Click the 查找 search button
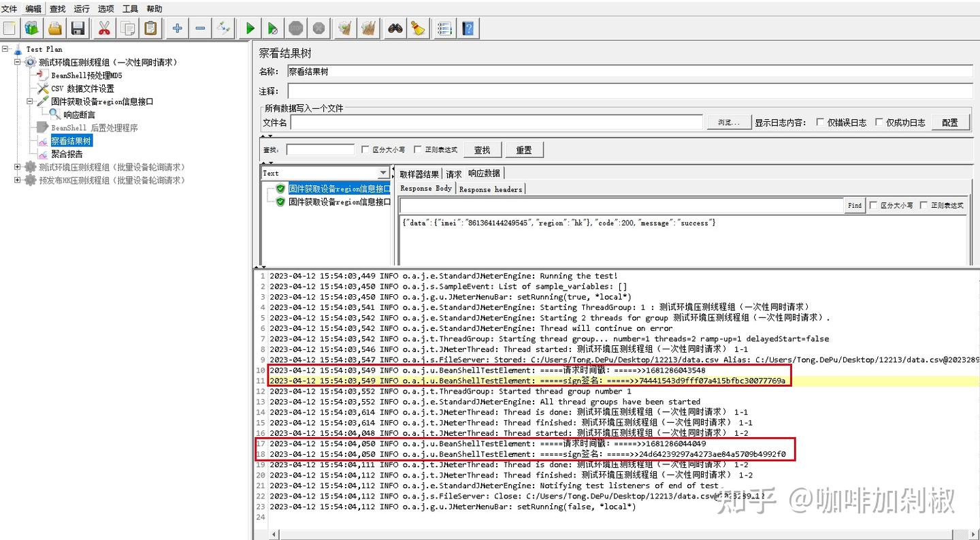Image resolution: width=980 pixels, height=540 pixels. tap(483, 150)
